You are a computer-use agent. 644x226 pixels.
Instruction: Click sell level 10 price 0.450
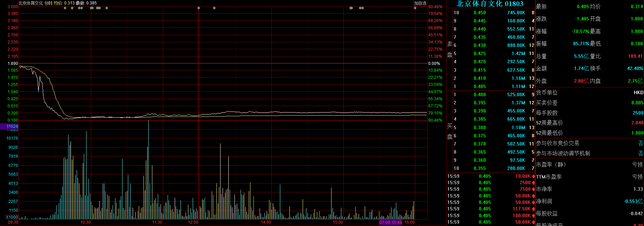coord(479,13)
